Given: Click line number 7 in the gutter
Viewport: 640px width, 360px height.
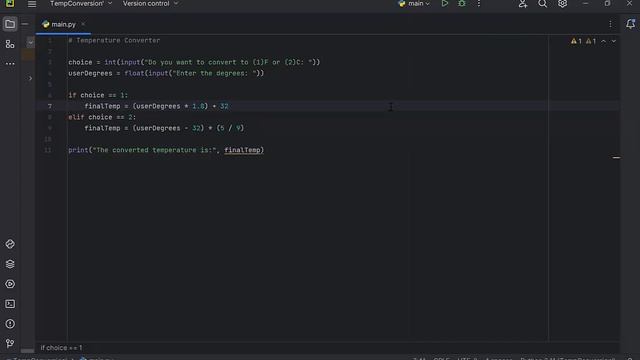Looking at the screenshot, I should [49, 106].
